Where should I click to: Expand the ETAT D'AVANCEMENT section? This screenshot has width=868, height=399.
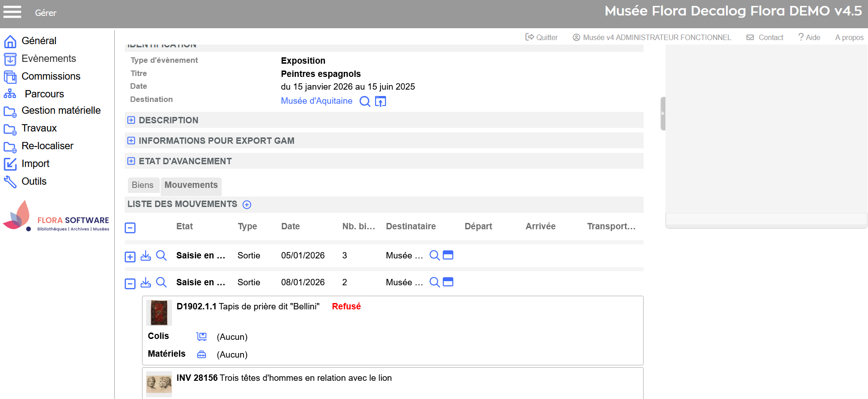pyautogui.click(x=131, y=161)
